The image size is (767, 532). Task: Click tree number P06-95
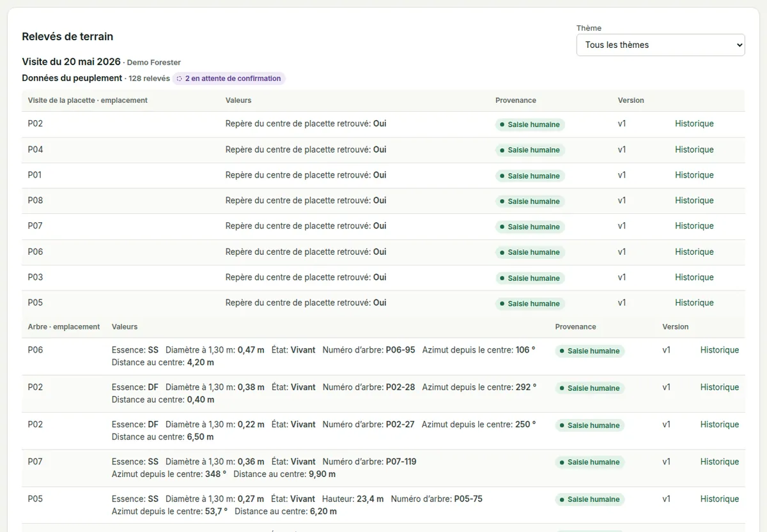(401, 350)
